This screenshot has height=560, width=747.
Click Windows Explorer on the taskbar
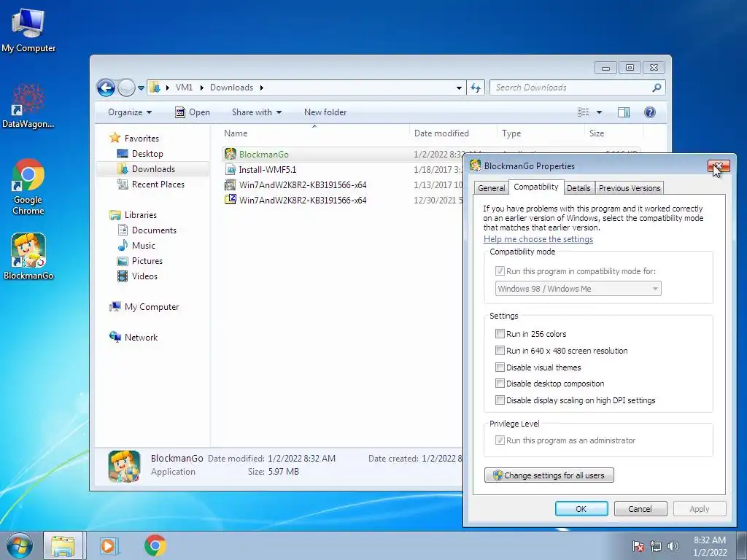point(63,545)
